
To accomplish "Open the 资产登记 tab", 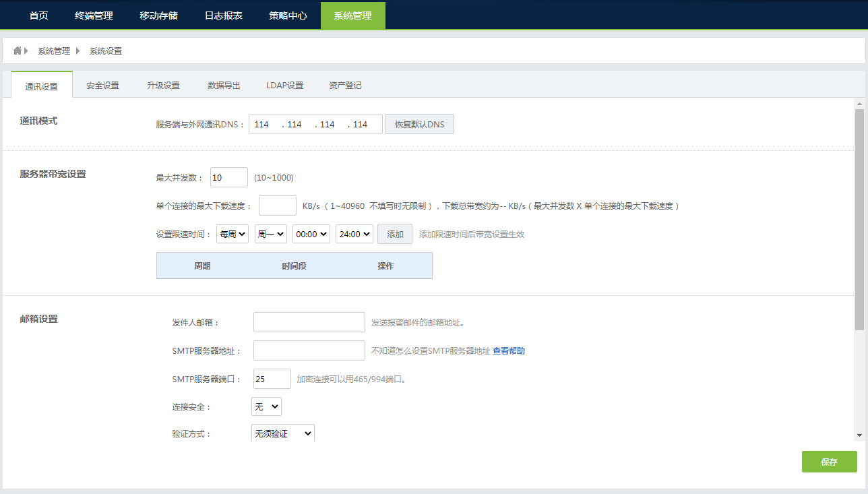I will [x=345, y=86].
